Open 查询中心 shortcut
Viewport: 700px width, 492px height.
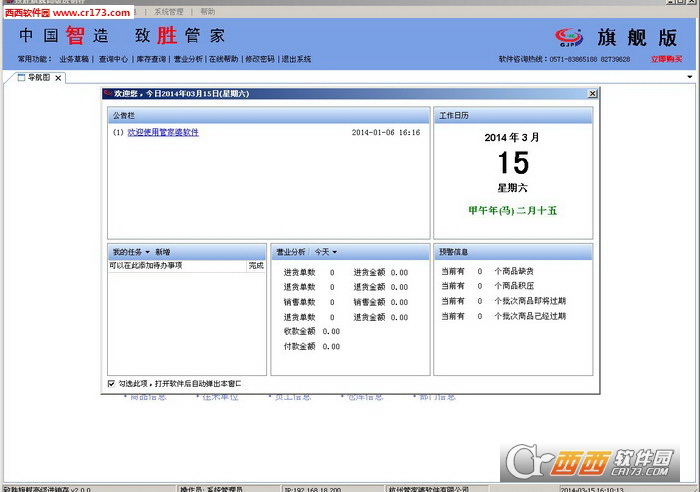(x=113, y=59)
